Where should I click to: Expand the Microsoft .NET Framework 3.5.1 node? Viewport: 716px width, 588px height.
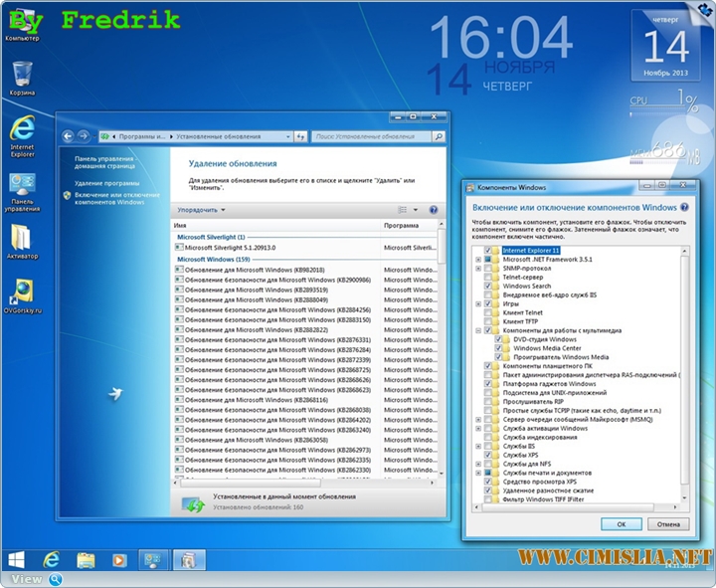(x=478, y=260)
